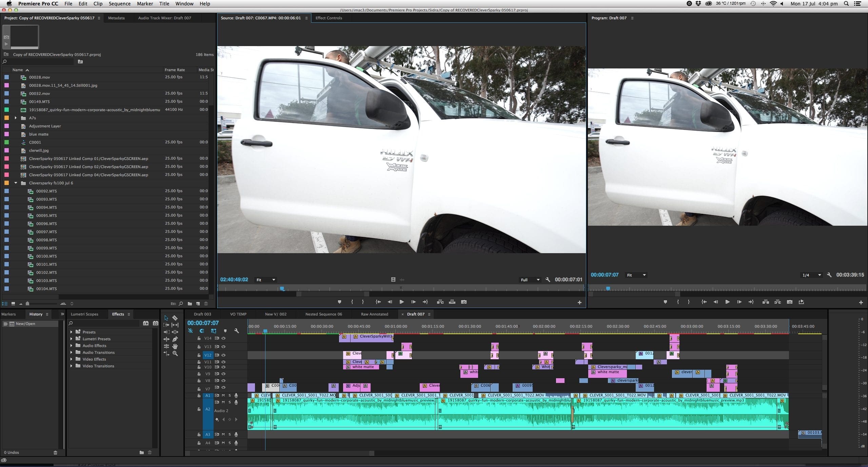Expand Video Transitions folder
Screen dimensions: 868x467
point(71,366)
